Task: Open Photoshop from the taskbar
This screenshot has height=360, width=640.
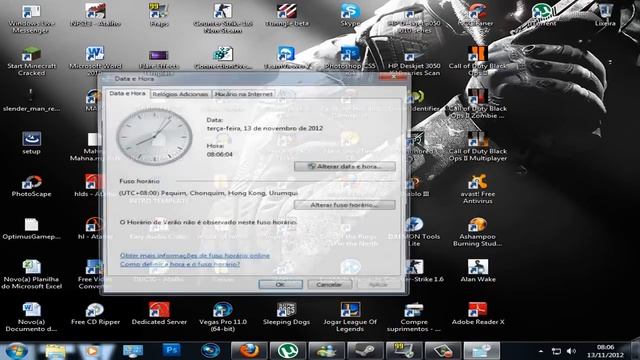Action: [171, 350]
